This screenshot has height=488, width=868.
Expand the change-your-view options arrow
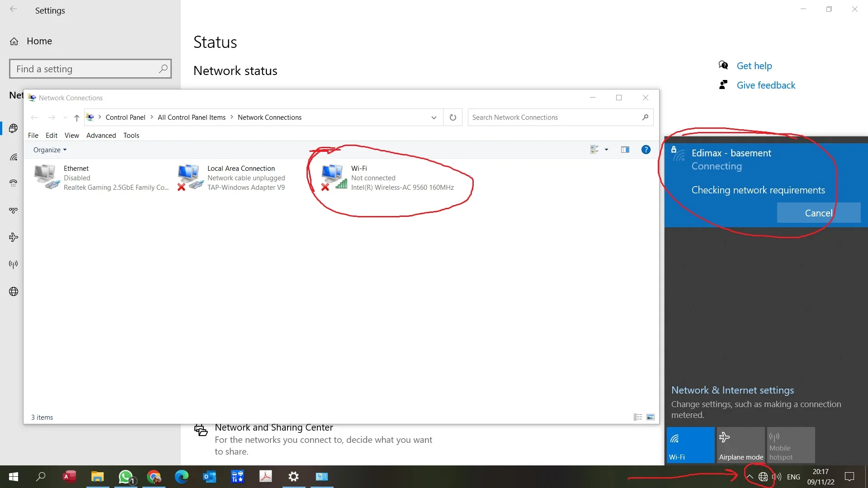coord(606,150)
